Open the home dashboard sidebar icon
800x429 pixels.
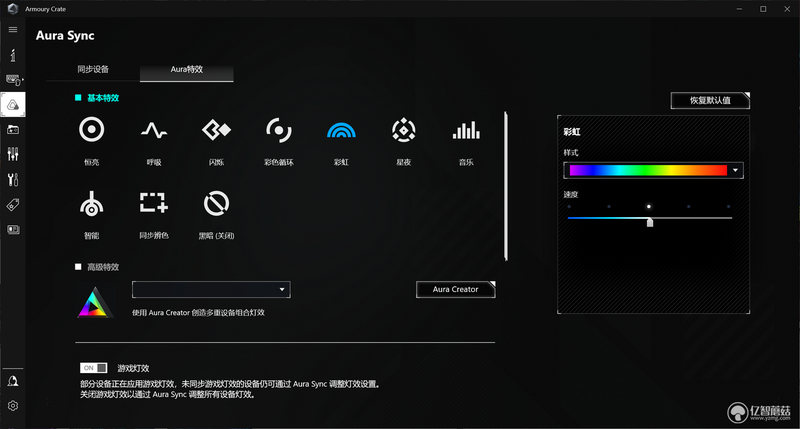click(13, 55)
